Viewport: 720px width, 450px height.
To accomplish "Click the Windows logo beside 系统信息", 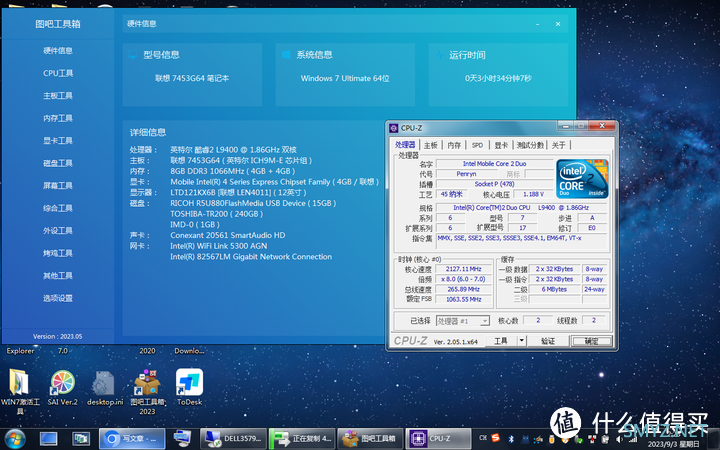I will coord(286,55).
